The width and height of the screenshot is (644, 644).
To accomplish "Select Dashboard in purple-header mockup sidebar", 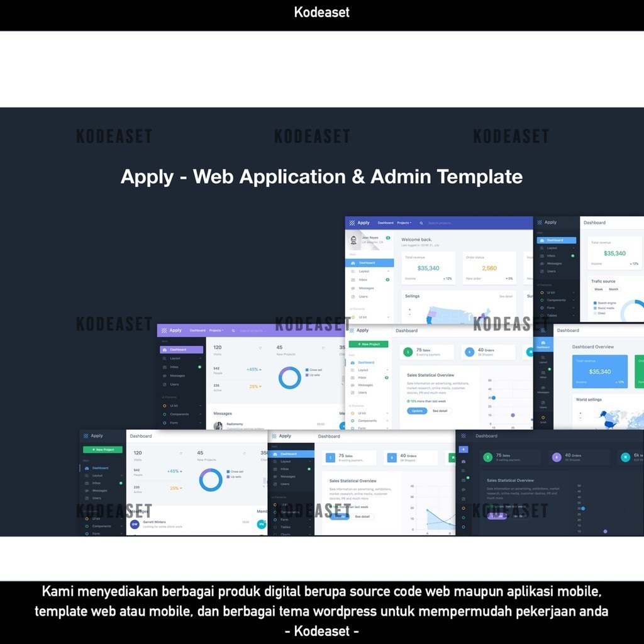I will point(182,350).
